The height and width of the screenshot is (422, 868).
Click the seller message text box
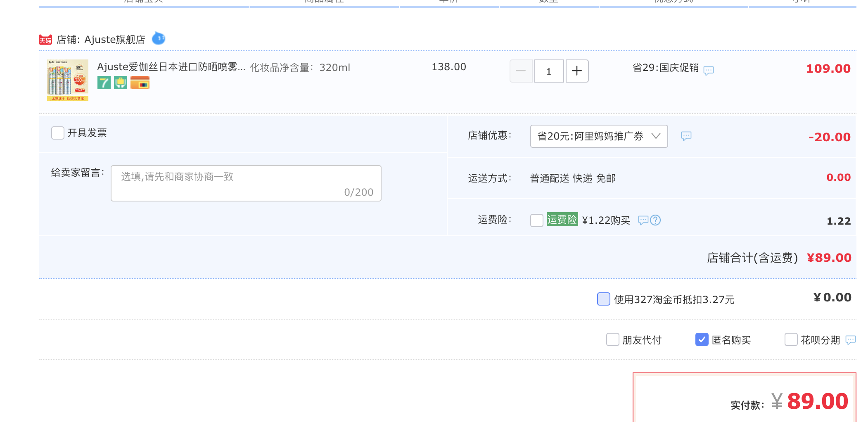pyautogui.click(x=246, y=183)
